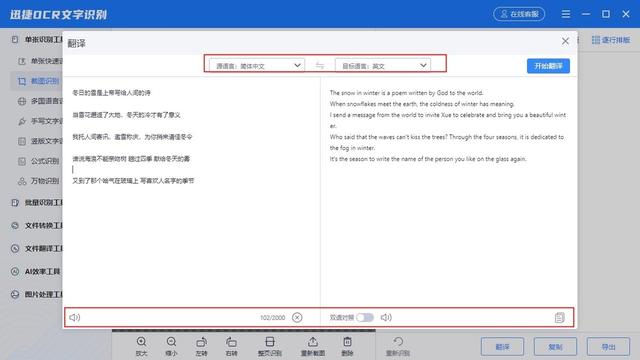The width and height of the screenshot is (640, 360).
Task: Expand 批量识别工具 sidebar group
Action: 37,202
